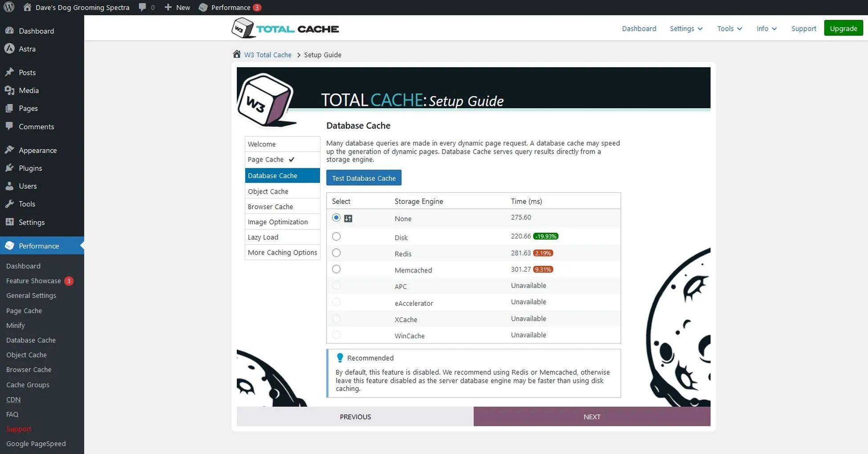Open the Welcome step in setup guide
The height and width of the screenshot is (454, 868).
[x=282, y=144]
